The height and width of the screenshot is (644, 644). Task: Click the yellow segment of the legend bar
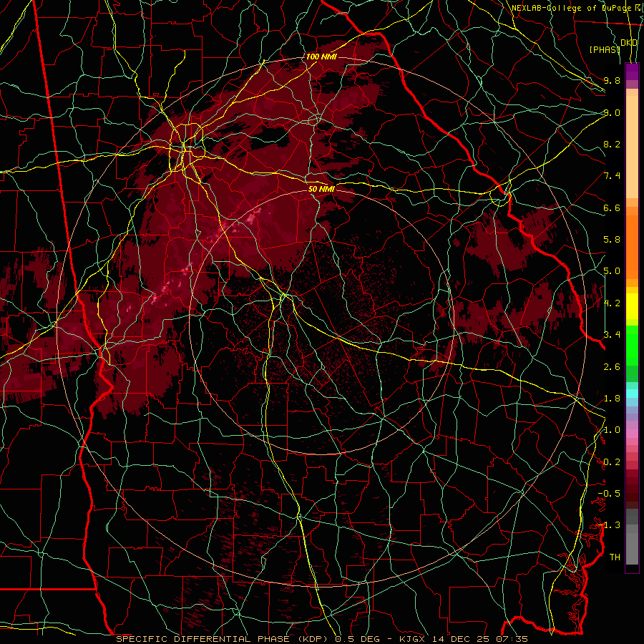click(632, 306)
